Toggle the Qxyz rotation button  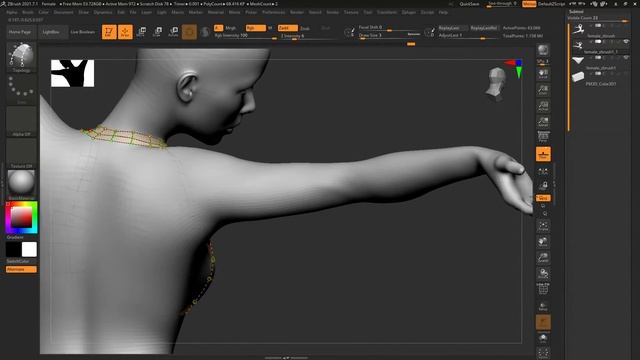[x=543, y=198]
